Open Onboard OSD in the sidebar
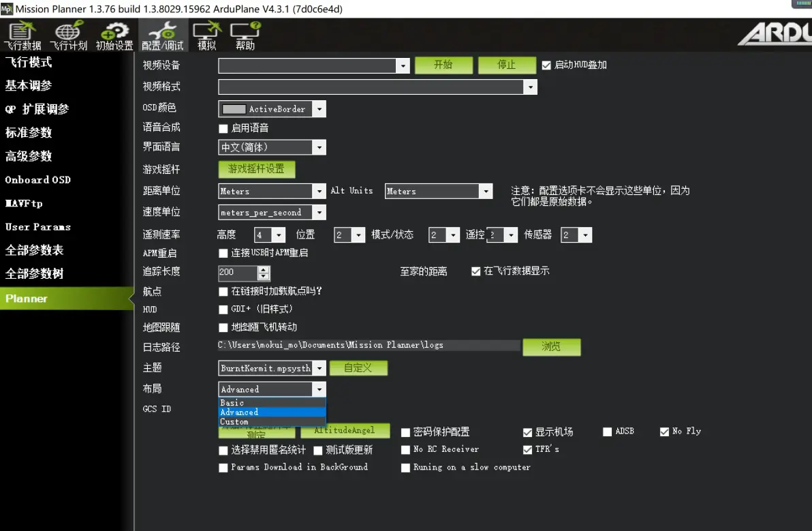The width and height of the screenshot is (812, 531). point(37,180)
